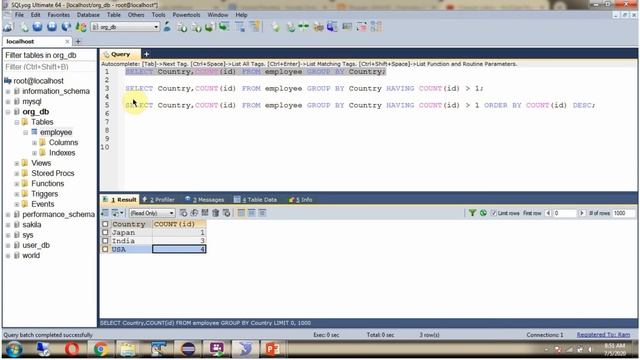640x360 pixels.
Task: Toggle the Limit rows checkbox
Action: (493, 213)
